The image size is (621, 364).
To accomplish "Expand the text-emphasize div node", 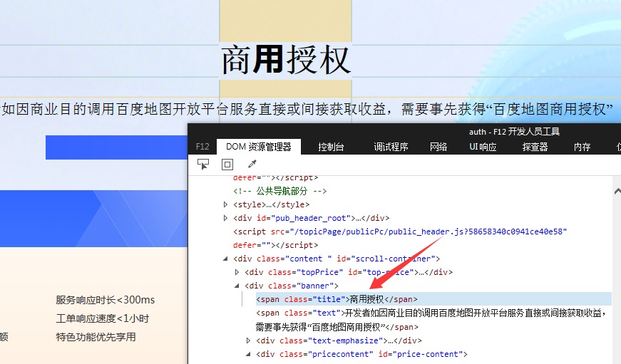I will 248,340.
